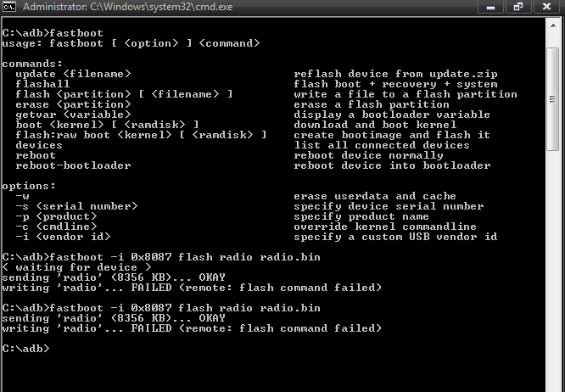This screenshot has width=565, height=392.
Task: Click 'erase userdata and cache' description
Action: click(377, 196)
